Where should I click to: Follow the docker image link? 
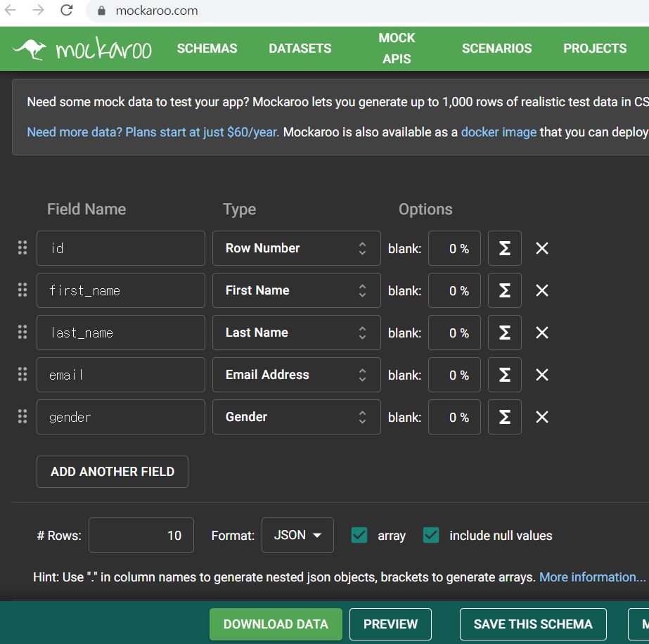tap(499, 132)
